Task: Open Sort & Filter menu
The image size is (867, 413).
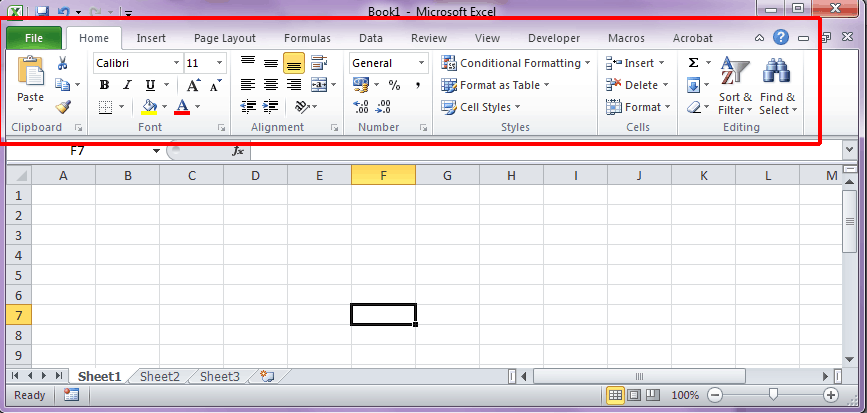Action: click(735, 86)
